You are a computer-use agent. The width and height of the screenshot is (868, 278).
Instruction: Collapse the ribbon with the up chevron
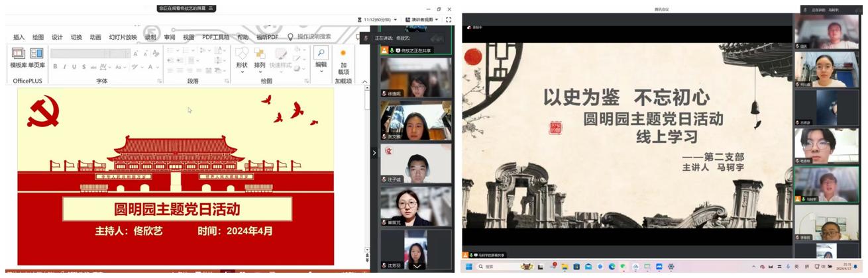click(364, 81)
